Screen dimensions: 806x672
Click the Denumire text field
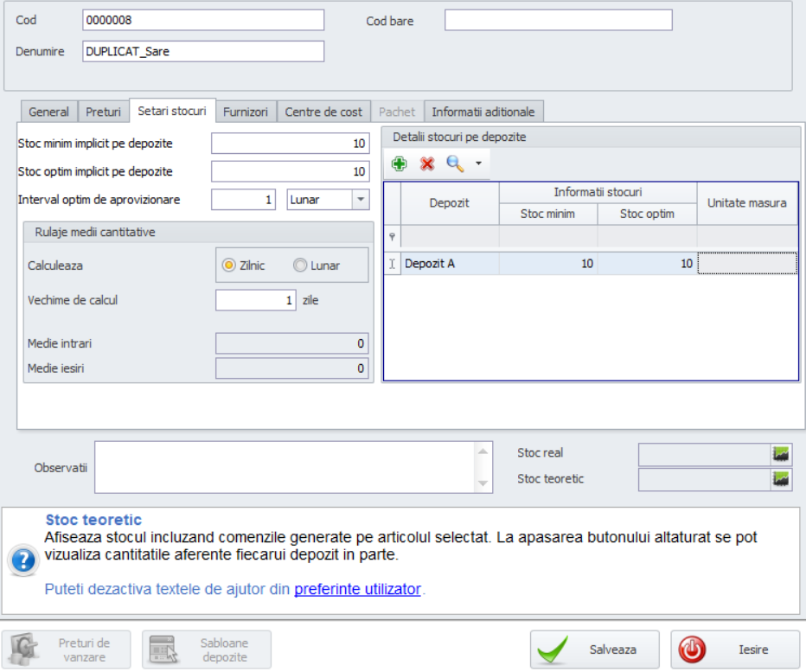point(202,51)
